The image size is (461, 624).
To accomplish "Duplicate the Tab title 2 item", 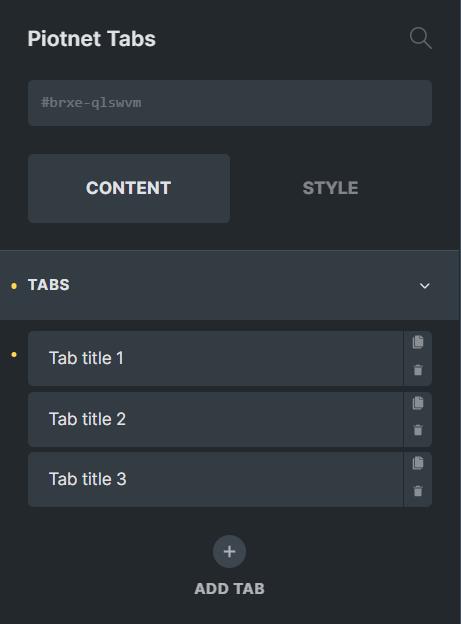I will coord(418,403).
